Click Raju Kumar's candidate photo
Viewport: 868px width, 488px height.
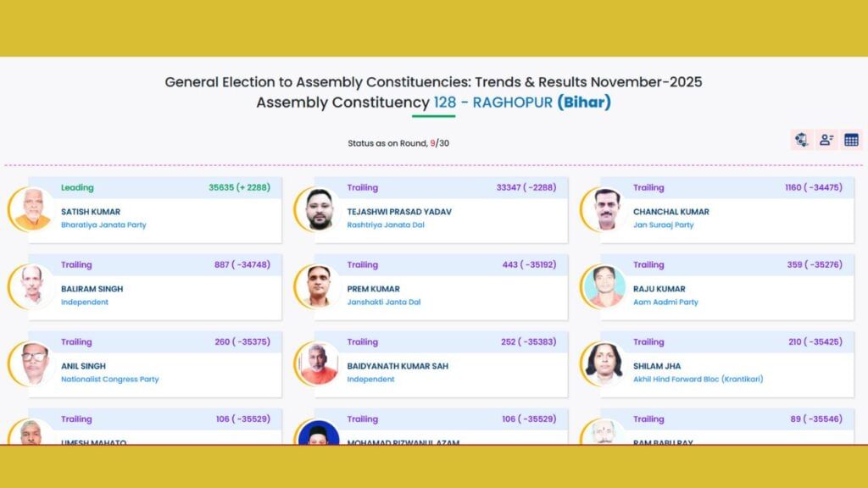[x=604, y=286]
